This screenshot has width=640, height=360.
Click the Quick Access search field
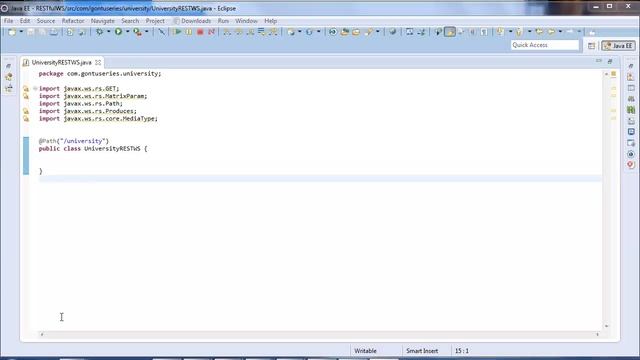click(x=544, y=45)
